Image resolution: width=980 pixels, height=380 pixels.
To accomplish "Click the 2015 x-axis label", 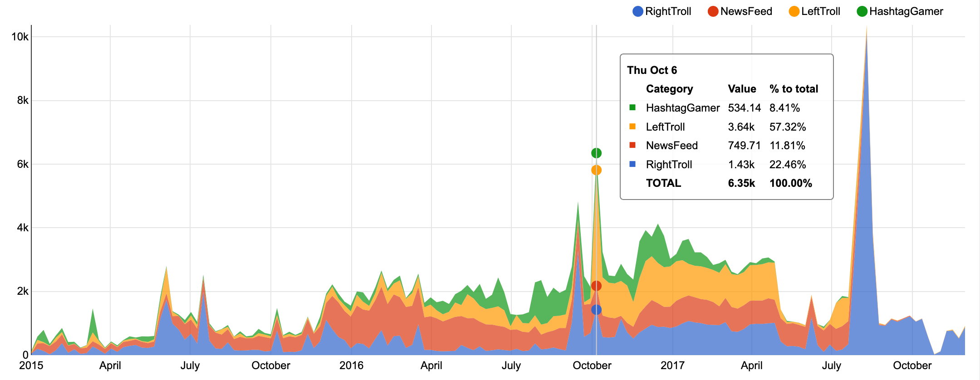I will pos(31,365).
